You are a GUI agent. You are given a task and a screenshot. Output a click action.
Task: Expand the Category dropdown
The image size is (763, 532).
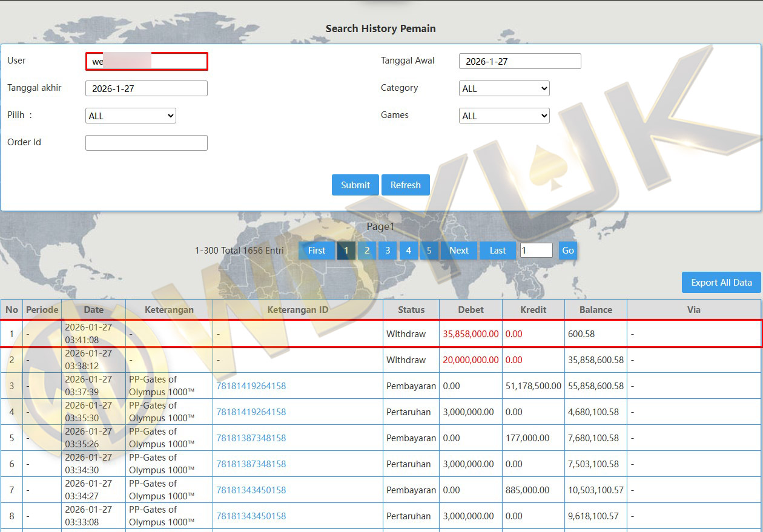(504, 88)
